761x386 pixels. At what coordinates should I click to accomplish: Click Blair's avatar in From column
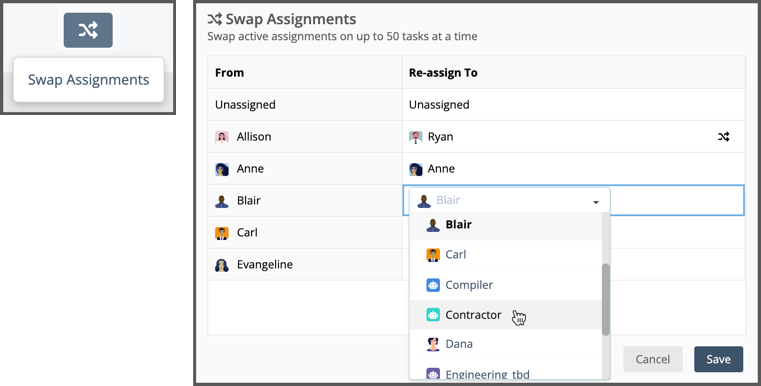[222, 201]
